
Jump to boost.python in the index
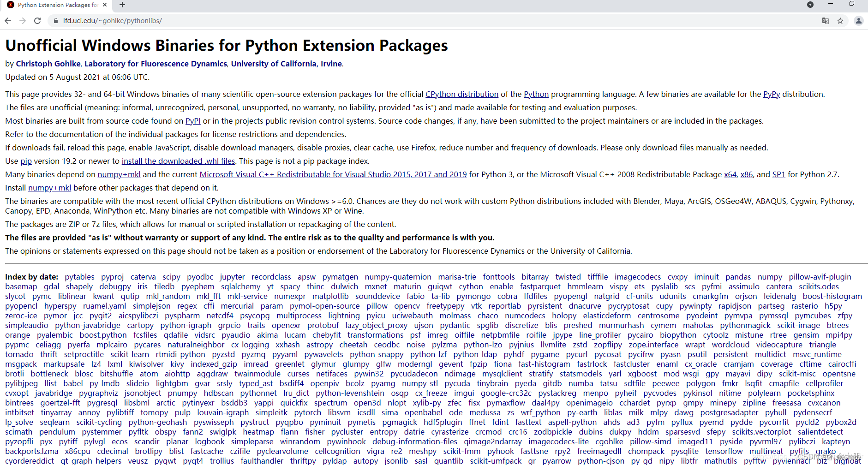[x=103, y=335]
